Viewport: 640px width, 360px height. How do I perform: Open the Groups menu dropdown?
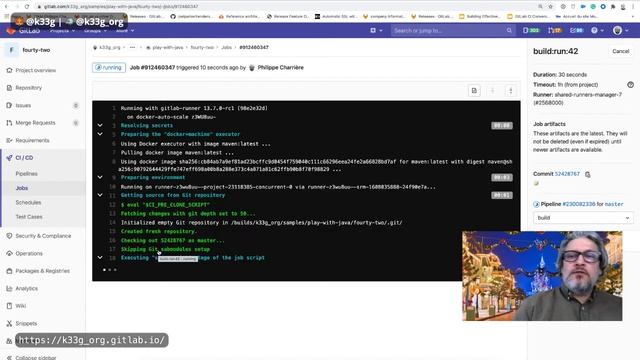[95, 31]
